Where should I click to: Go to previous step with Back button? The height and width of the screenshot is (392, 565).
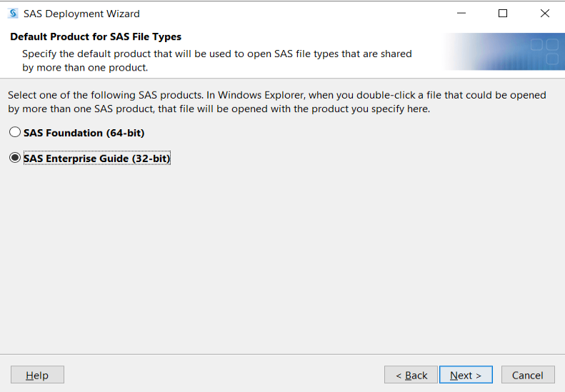coord(411,375)
